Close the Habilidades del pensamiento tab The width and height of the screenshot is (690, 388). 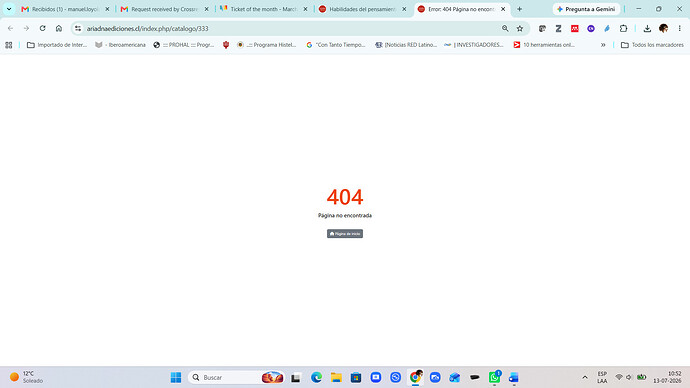tap(404, 9)
